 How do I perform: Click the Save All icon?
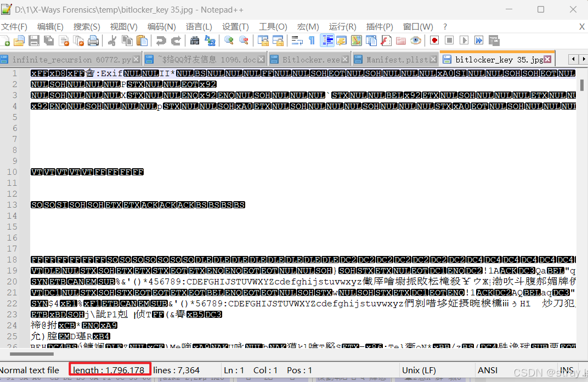tap(49, 41)
